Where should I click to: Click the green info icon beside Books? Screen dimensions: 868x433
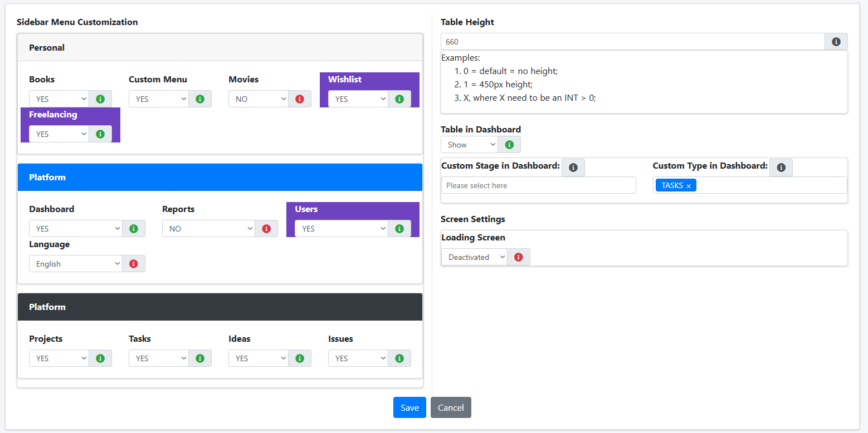100,99
